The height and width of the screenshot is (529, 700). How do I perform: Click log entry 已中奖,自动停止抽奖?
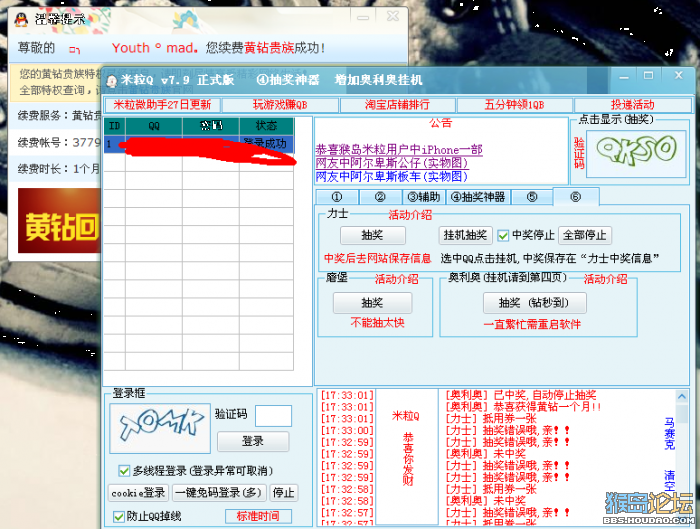pos(521,395)
